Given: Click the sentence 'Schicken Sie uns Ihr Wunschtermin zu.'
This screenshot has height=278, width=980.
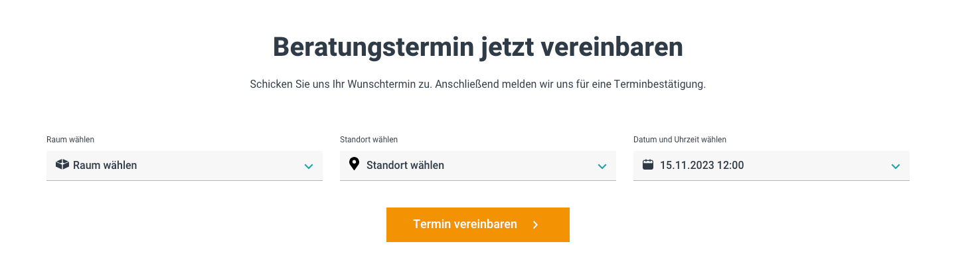Looking at the screenshot, I should click(341, 85).
